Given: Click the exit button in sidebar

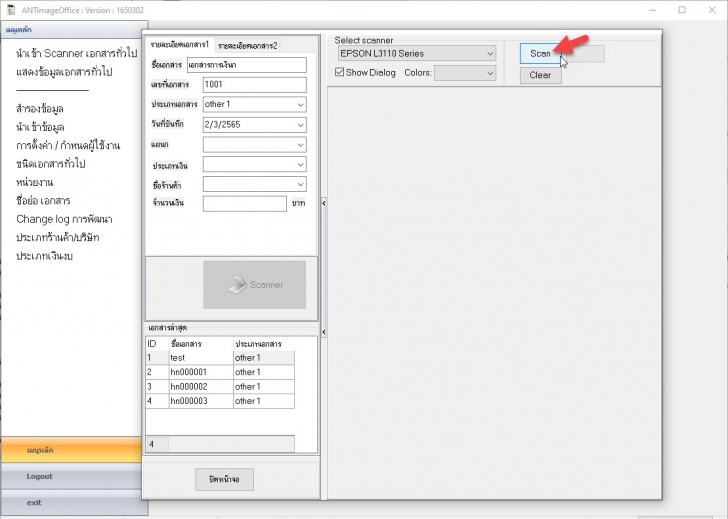Looking at the screenshot, I should pyautogui.click(x=71, y=503).
